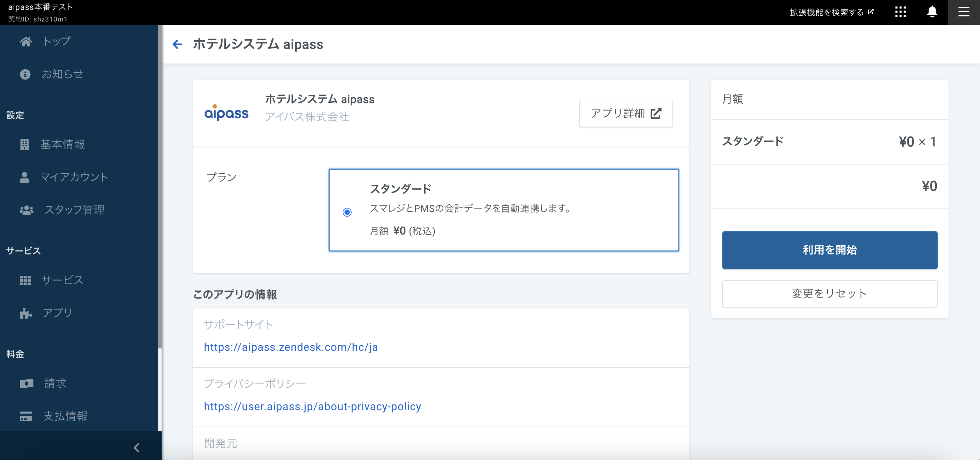Open トップ menu item

[x=56, y=41]
